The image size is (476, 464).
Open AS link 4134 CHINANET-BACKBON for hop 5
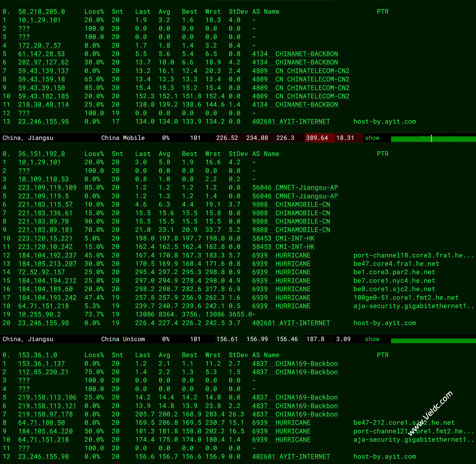pos(295,54)
